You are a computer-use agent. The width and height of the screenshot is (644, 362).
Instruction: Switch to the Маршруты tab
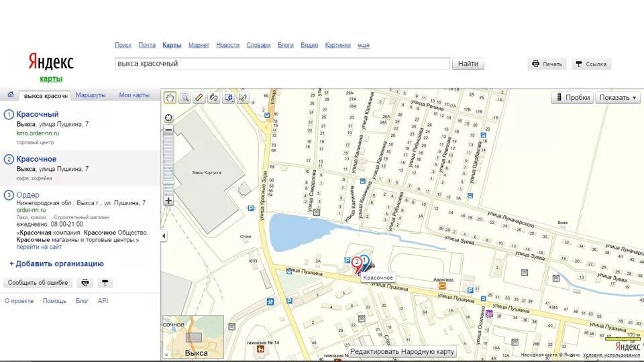pyautogui.click(x=91, y=95)
